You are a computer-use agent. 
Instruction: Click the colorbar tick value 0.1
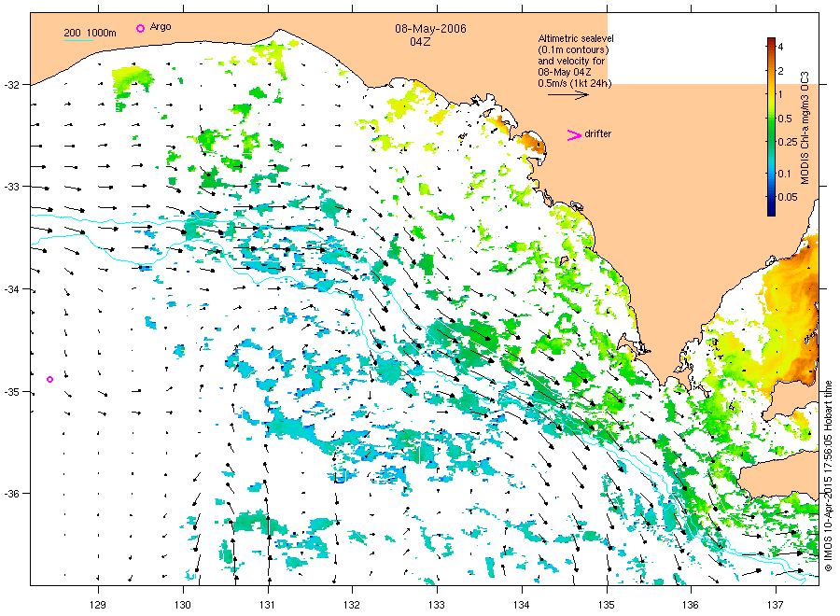click(x=784, y=174)
